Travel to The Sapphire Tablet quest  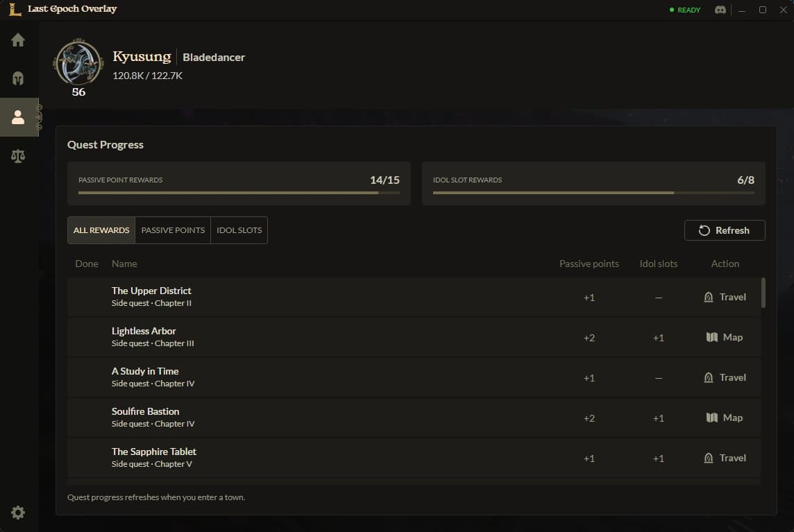coord(725,458)
